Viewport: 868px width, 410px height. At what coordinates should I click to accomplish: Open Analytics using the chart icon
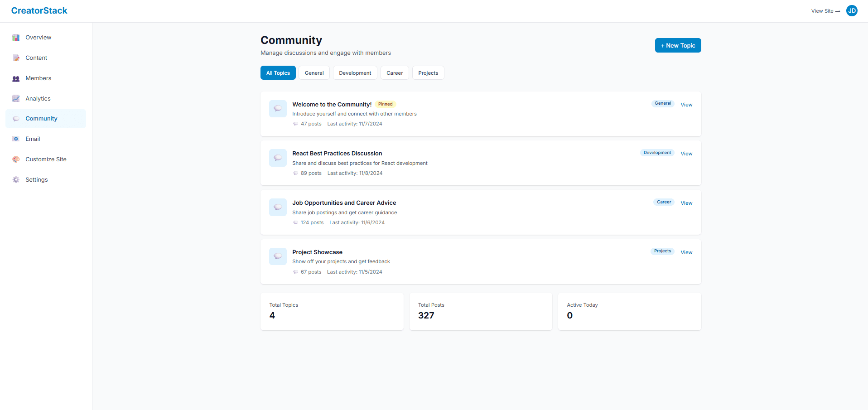coord(16,98)
